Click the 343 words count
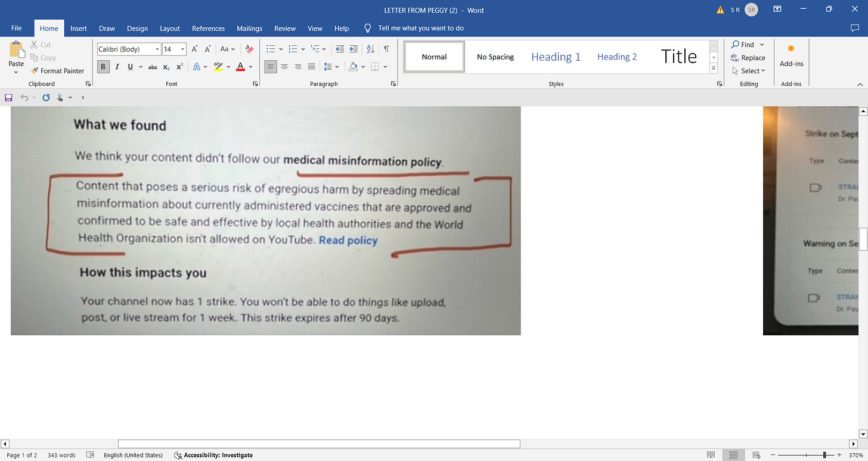 tap(61, 455)
